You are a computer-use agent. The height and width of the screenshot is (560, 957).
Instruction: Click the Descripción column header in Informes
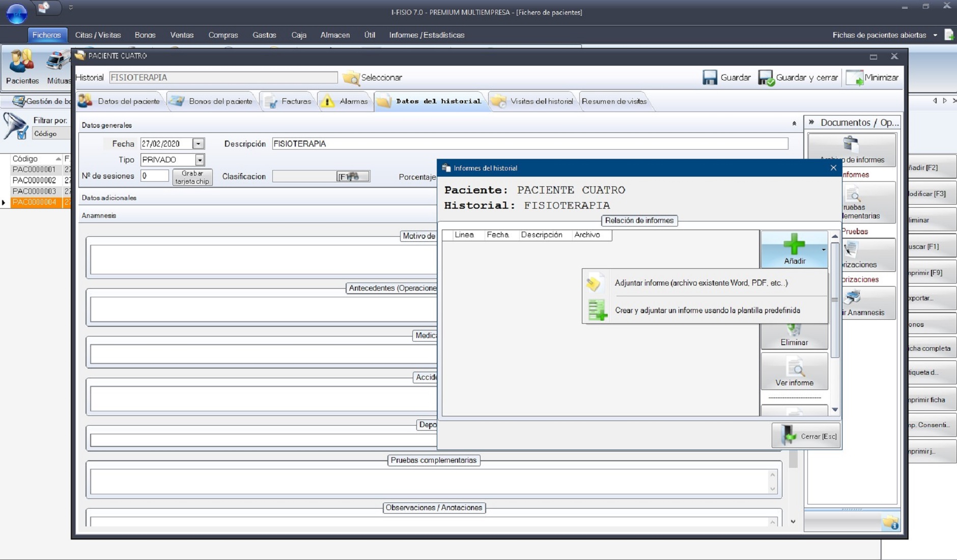[542, 235]
